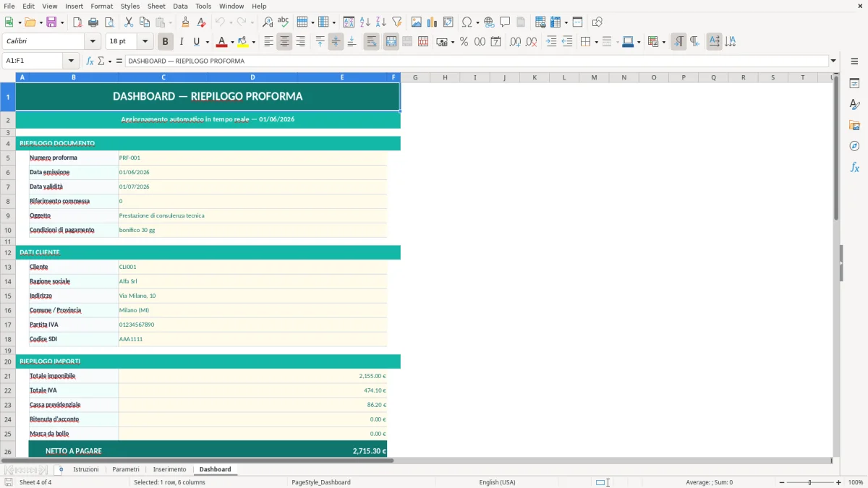
Task: Open the Data menu
Action: 180,6
